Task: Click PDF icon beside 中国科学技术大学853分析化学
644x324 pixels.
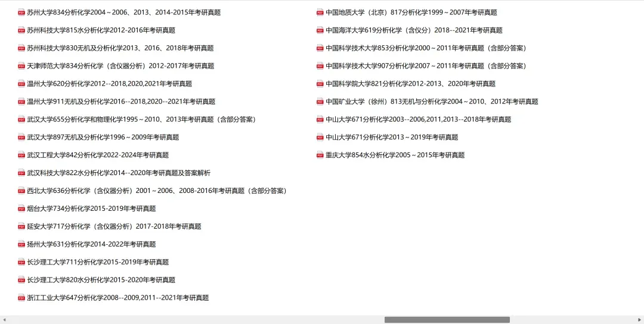Action: 320,48
